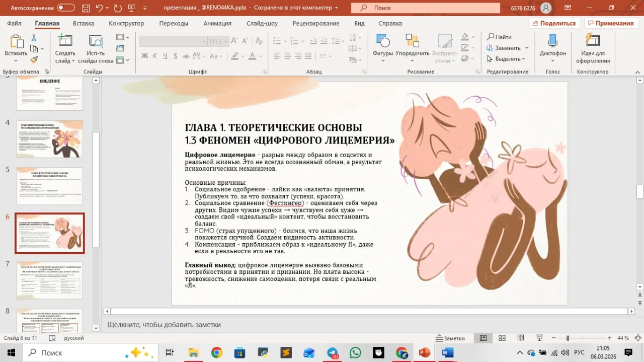Center-align the text
Viewport: 644px width, 362px height.
pyautogui.click(x=288, y=55)
